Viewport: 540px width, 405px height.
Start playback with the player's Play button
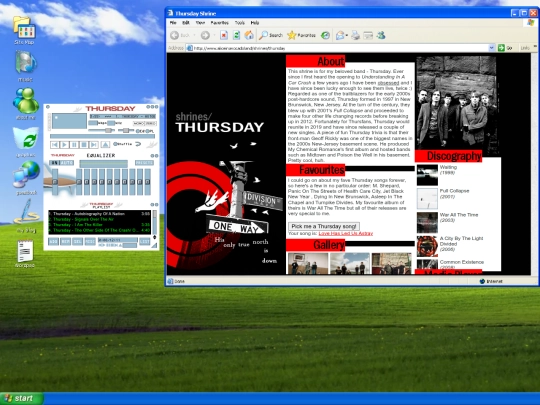(64, 145)
